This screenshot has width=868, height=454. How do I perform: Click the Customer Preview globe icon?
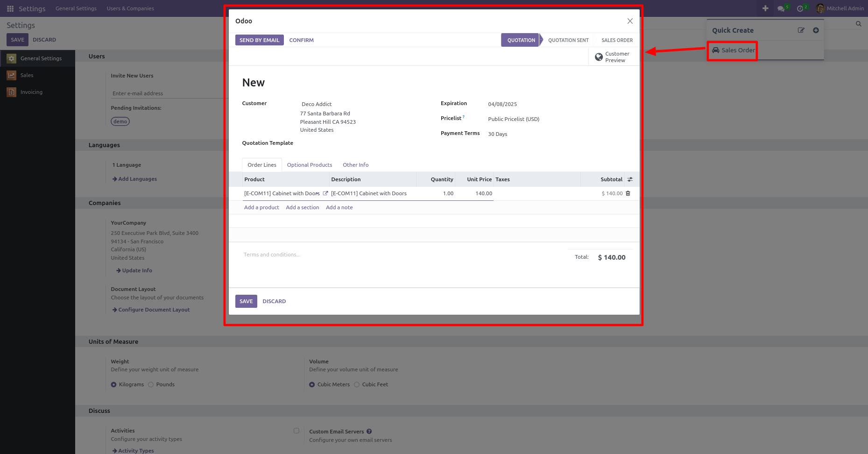point(599,57)
